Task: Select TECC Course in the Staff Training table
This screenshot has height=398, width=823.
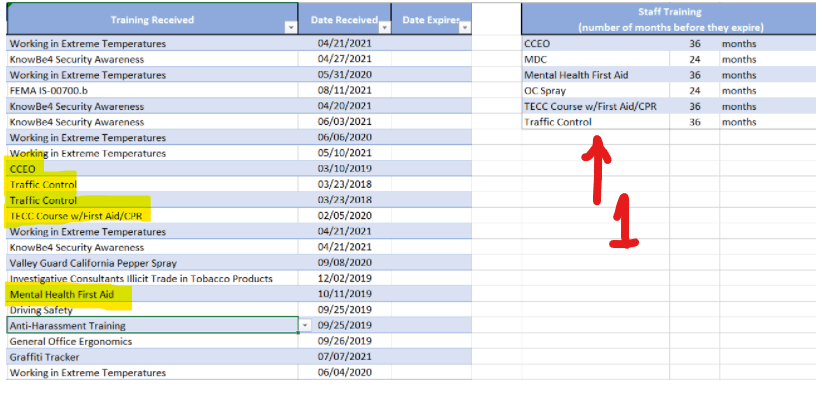Action: tap(596, 106)
